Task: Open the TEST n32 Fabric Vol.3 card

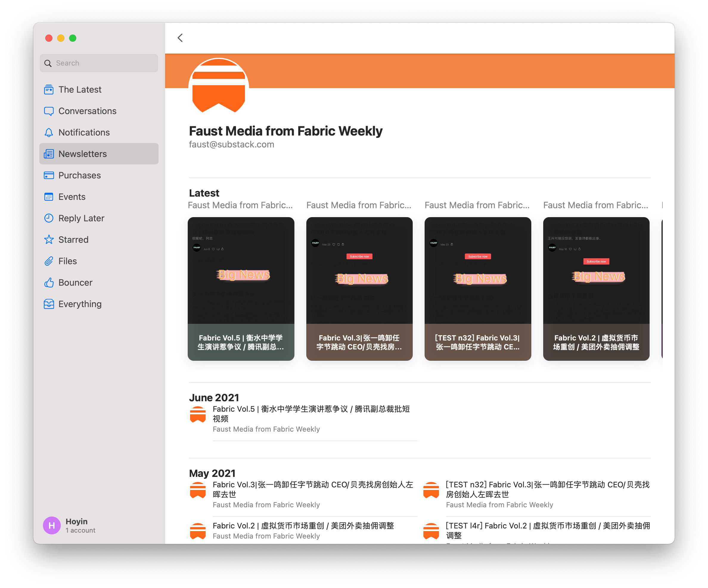Action: [x=477, y=288]
